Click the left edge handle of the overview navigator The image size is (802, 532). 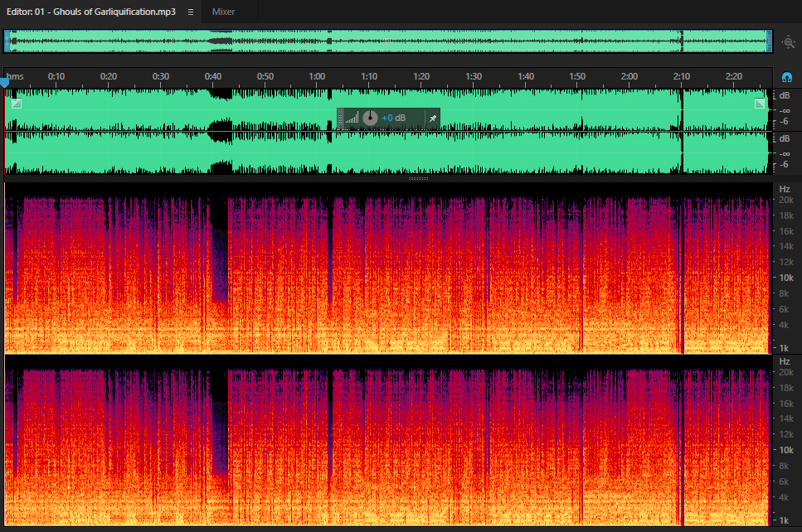coord(7,41)
